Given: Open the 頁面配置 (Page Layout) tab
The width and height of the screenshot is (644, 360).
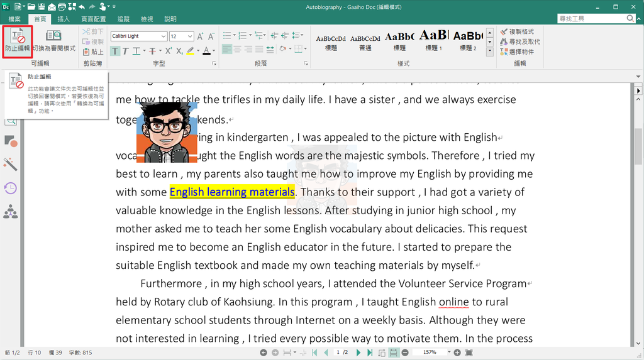Looking at the screenshot, I should coord(93,19).
